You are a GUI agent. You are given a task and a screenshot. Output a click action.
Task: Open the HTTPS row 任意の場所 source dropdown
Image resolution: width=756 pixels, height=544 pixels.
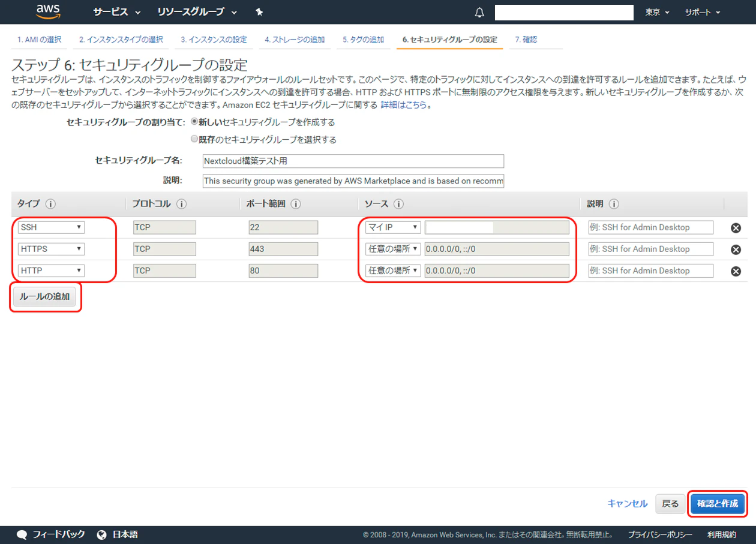pyautogui.click(x=393, y=249)
